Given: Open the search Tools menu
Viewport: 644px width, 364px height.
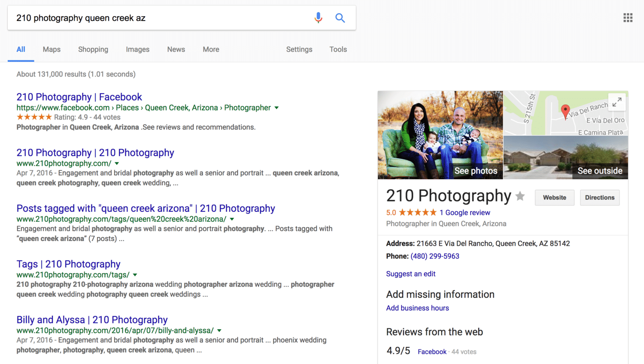Looking at the screenshot, I should (338, 49).
